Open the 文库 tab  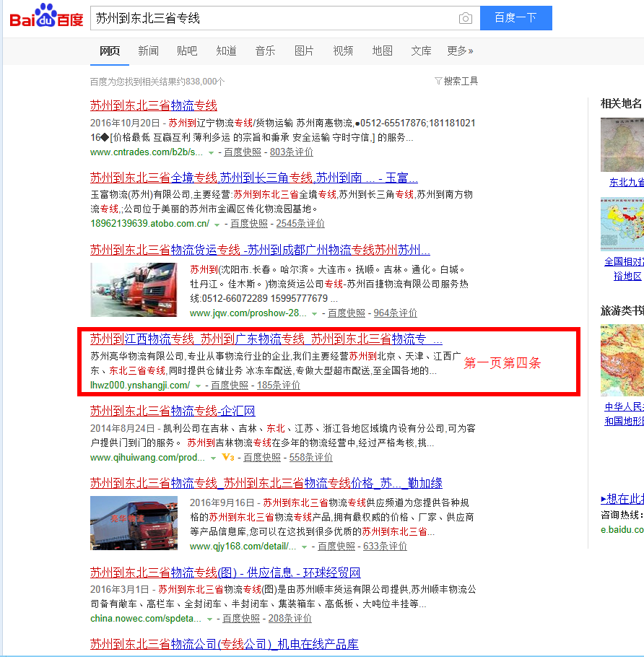pos(421,51)
